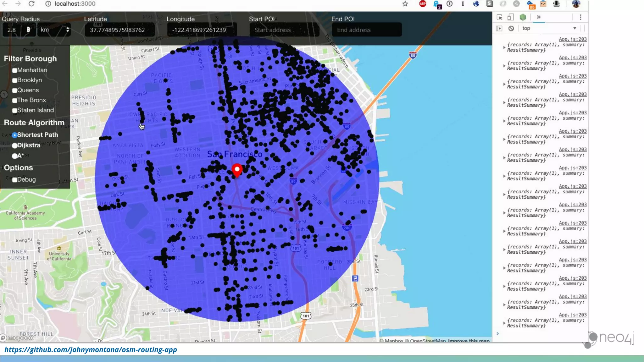The width and height of the screenshot is (644, 362).
Task: Open the DevTools three-dot options menu
Action: pos(580,17)
